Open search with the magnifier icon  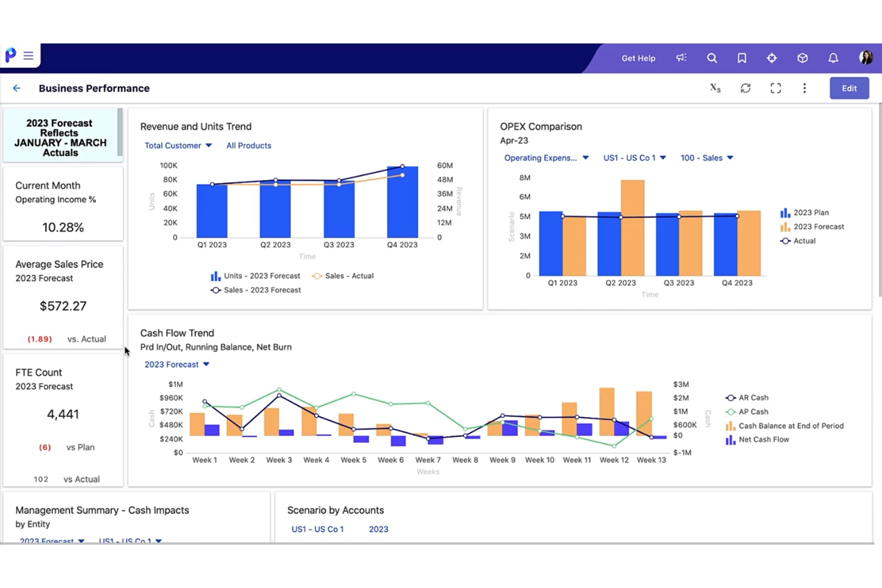point(712,58)
